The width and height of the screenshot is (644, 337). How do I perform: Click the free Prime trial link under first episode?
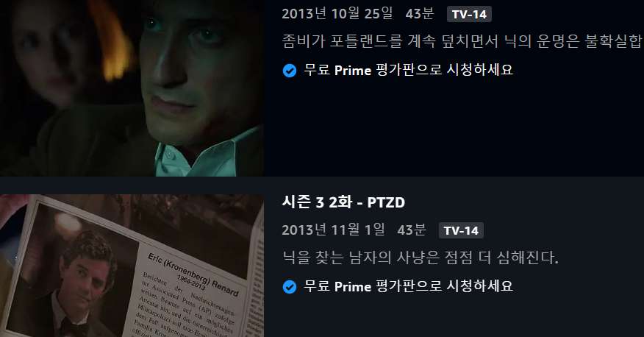pyautogui.click(x=408, y=71)
